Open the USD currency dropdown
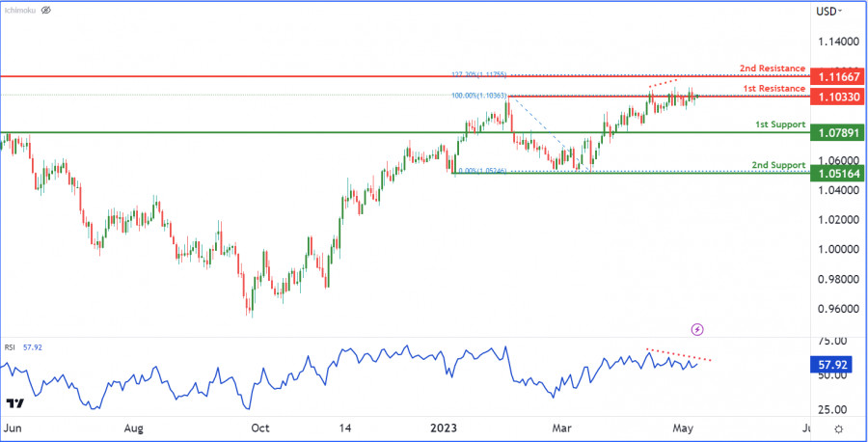This screenshot has height=442, width=868. point(828,11)
